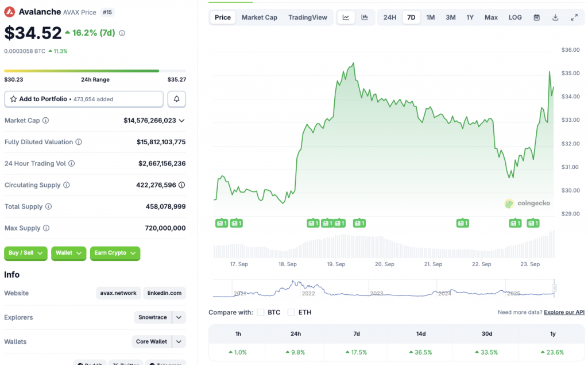Open the last news marker near 23. Sep
Screen dimensions: 588x365
[533, 223]
